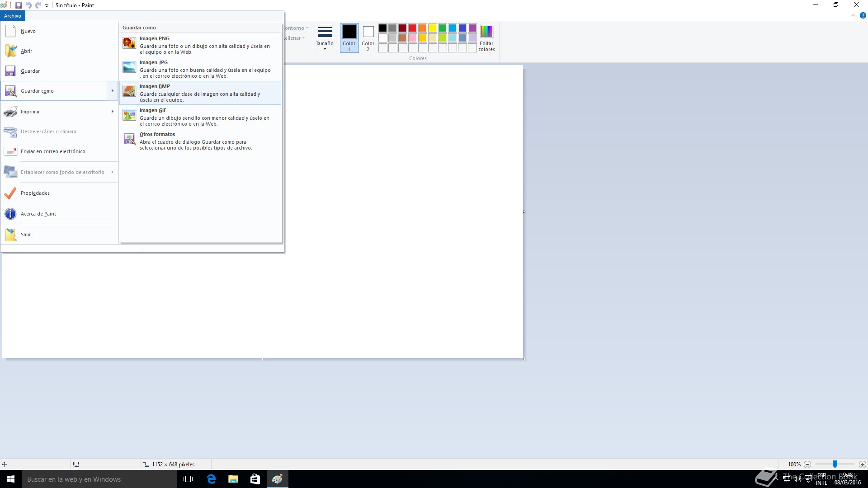Save as Imagen BMP option text

155,86
